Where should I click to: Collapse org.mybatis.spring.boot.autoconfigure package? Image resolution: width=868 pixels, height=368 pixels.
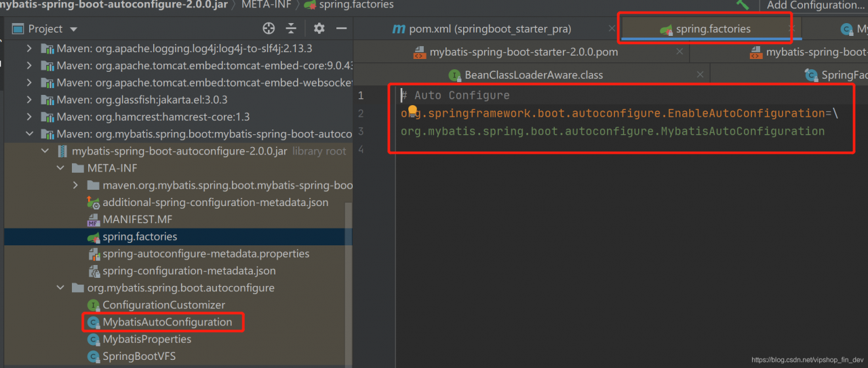point(60,288)
